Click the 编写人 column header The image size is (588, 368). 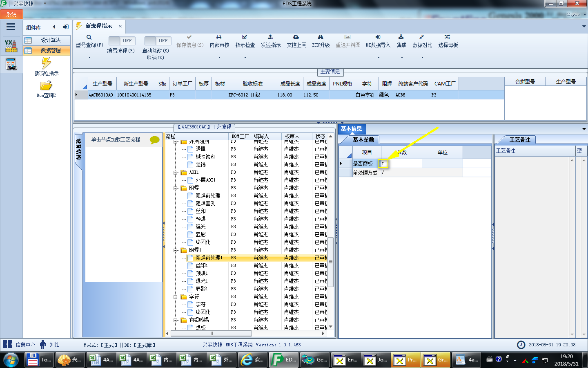point(266,136)
